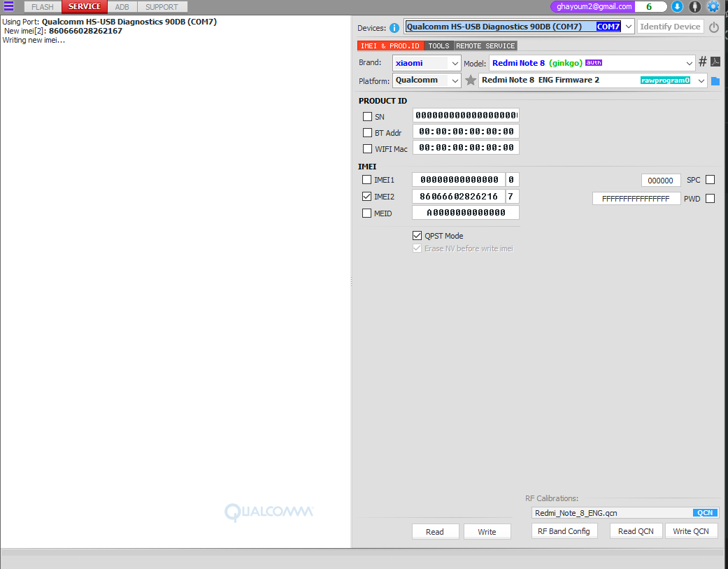Image resolution: width=728 pixels, height=569 pixels.
Task: Click the RF Band Config button
Action: (x=564, y=531)
